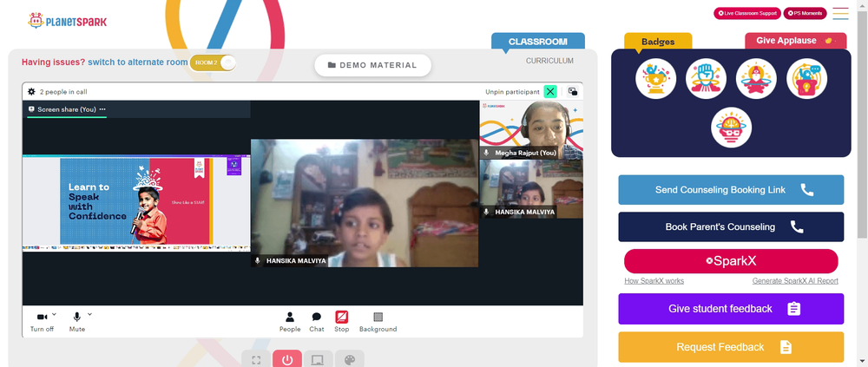Toggle the ROOM 2 switch
868x367 pixels.
[214, 62]
